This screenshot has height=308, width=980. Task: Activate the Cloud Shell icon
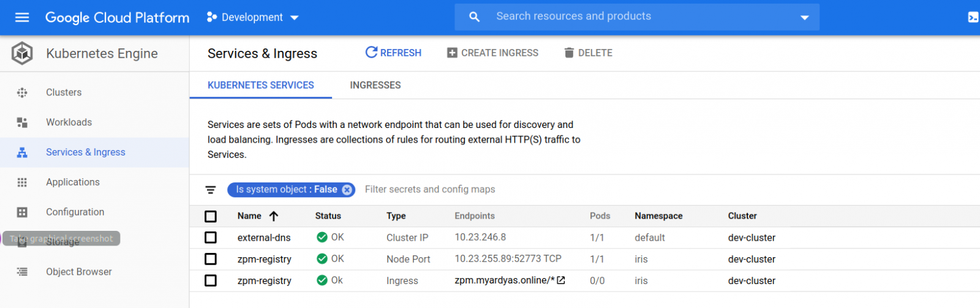(973, 17)
